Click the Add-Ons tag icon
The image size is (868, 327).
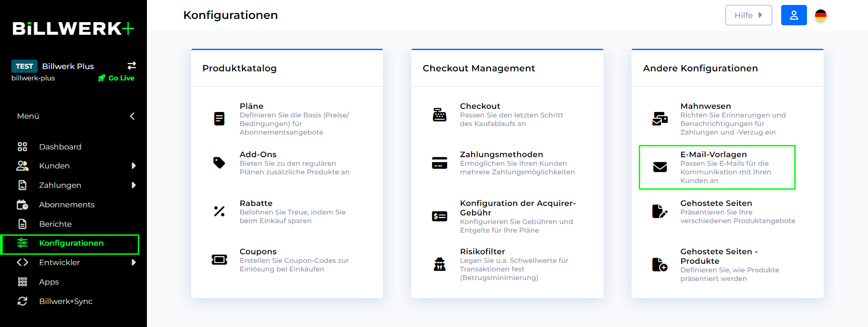pos(219,163)
